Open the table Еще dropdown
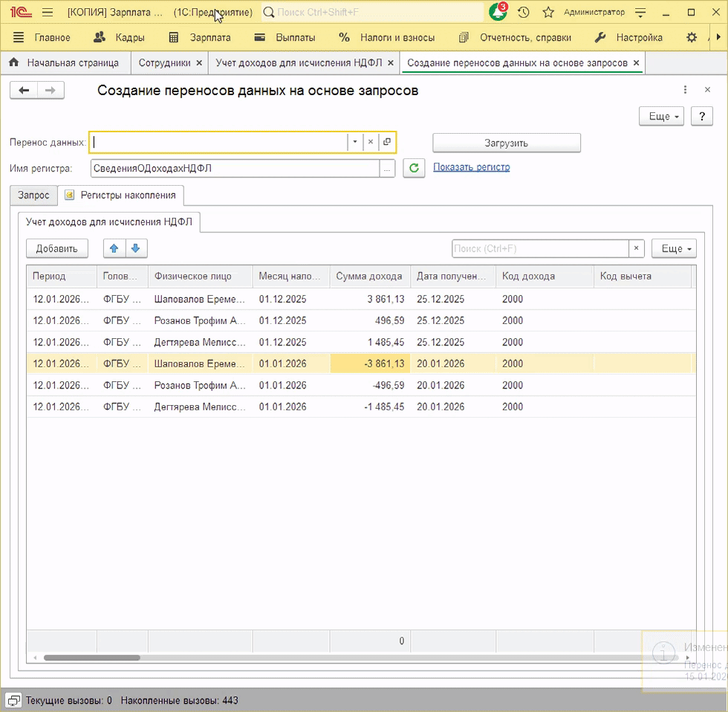This screenshot has height=712, width=728. pyautogui.click(x=675, y=248)
